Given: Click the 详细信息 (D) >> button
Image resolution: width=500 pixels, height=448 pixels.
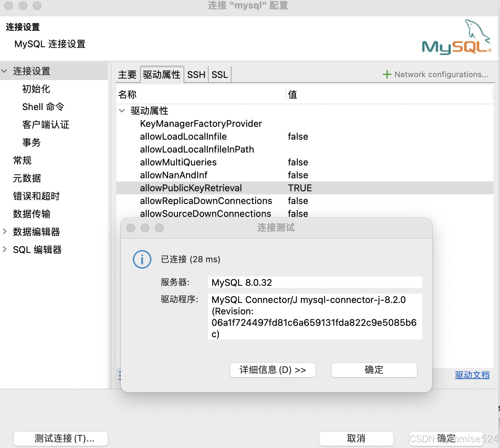Looking at the screenshot, I should point(273,370).
